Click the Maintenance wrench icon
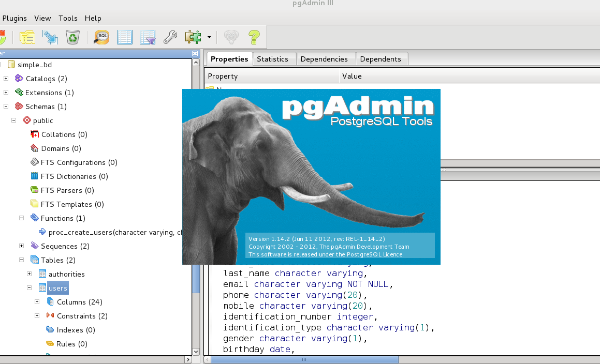This screenshot has height=364, width=600. pyautogui.click(x=170, y=37)
